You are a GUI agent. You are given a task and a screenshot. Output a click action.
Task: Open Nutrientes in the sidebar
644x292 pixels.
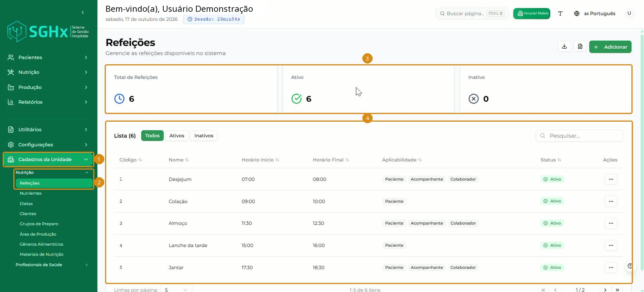pos(30,193)
